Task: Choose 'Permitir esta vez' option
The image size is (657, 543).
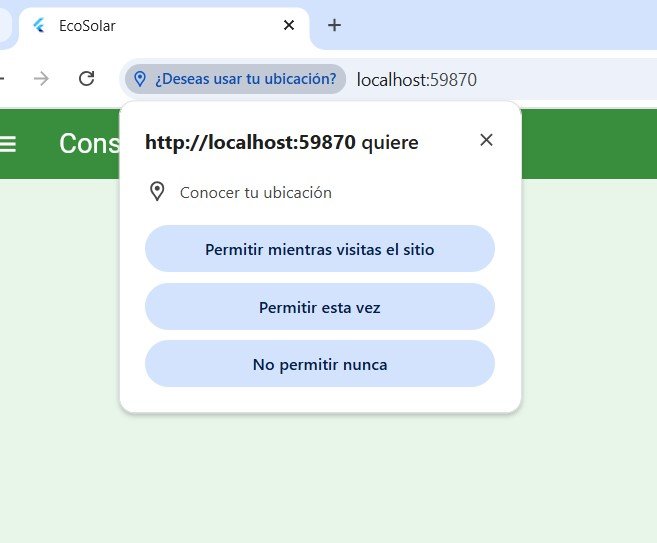Action: pyautogui.click(x=320, y=307)
